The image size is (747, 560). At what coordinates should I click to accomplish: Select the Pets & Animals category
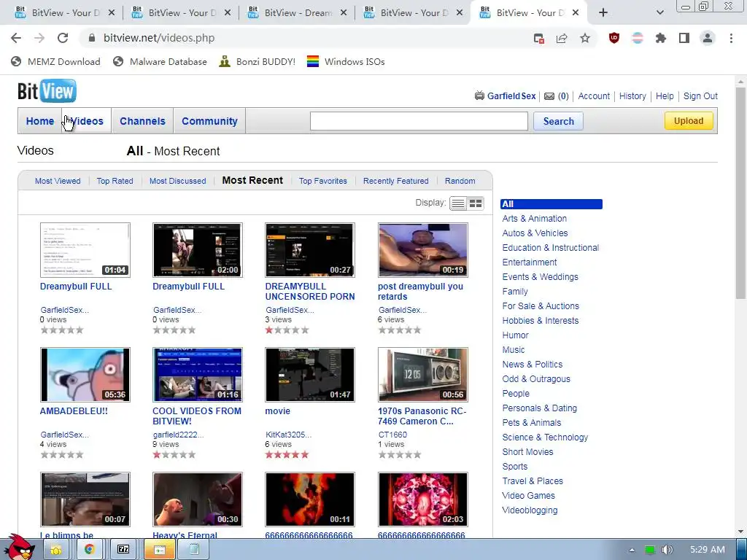pyautogui.click(x=532, y=423)
